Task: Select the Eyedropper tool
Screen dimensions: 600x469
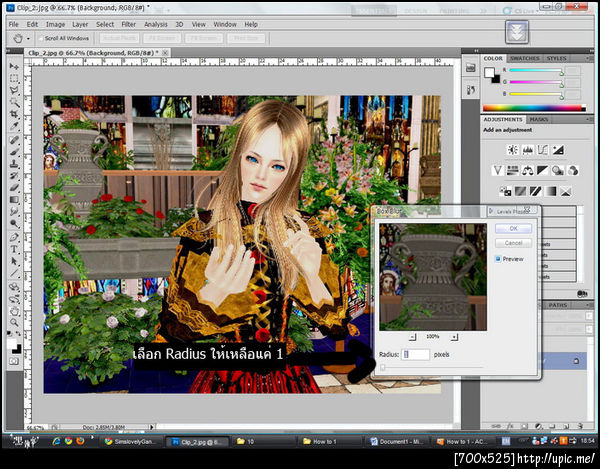Action: coord(14,126)
